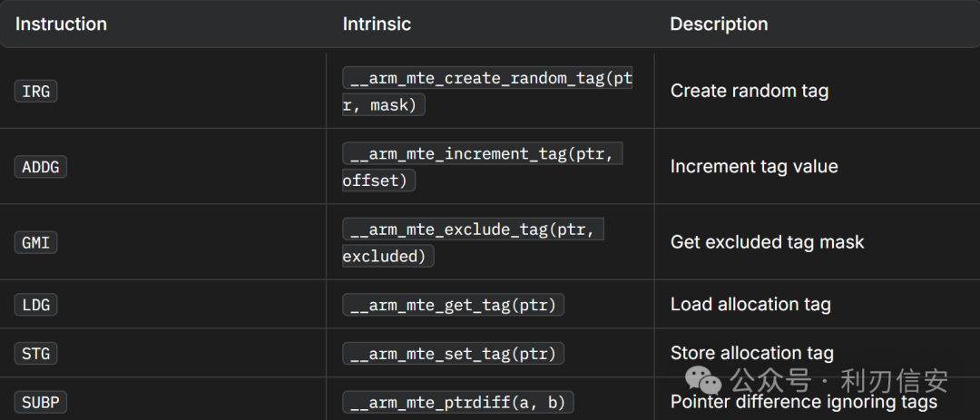The image size is (980, 420).
Task: Click the Description column header
Action: point(719,24)
